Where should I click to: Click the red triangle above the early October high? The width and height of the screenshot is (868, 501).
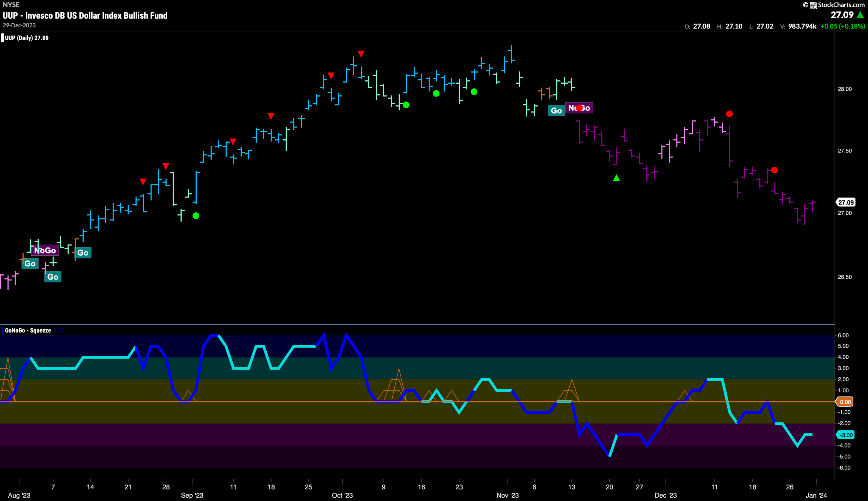[x=361, y=54]
